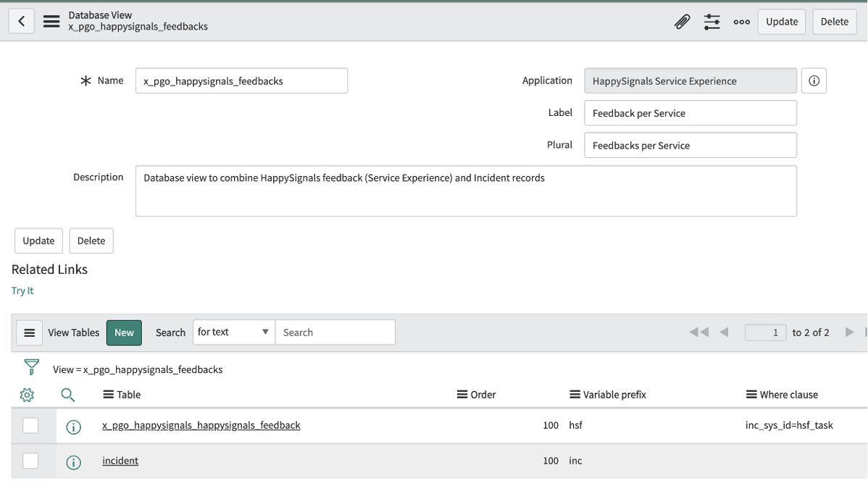Jump to the first page arrow

(698, 333)
